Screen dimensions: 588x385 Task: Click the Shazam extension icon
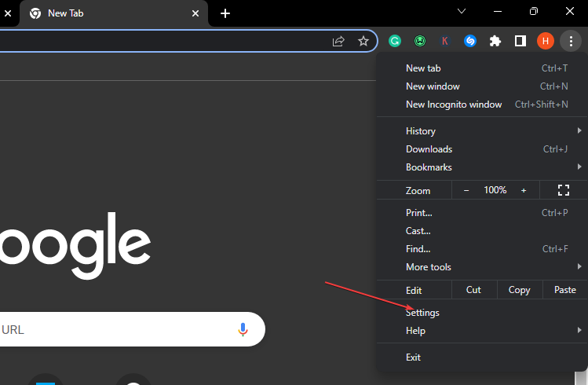(x=470, y=41)
